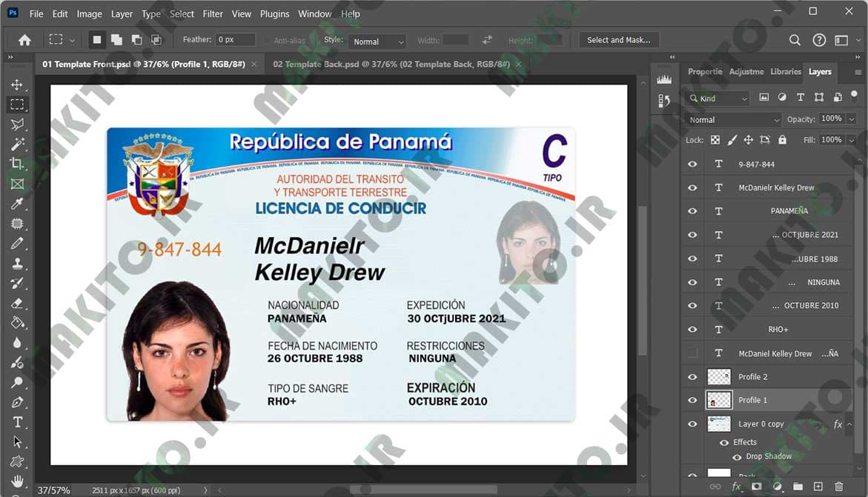Open the tool preset picker arrow

pyautogui.click(x=72, y=40)
